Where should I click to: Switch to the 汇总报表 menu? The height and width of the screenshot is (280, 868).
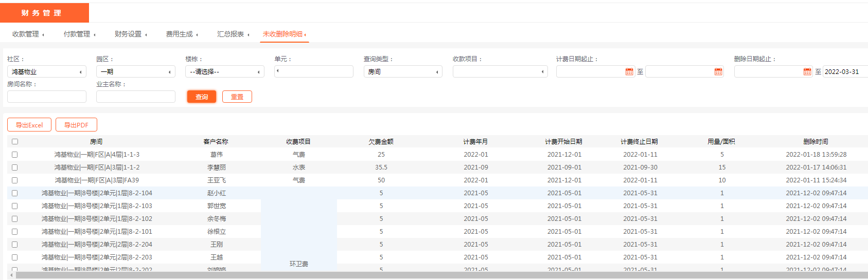233,34
